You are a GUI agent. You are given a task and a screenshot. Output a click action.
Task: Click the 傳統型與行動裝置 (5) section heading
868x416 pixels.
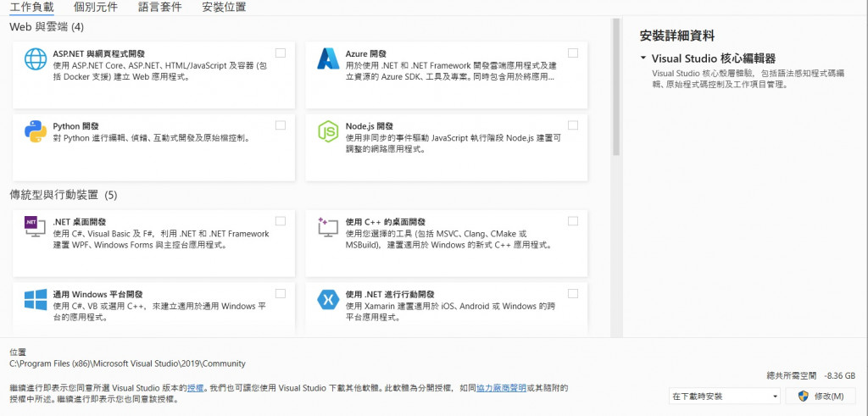[64, 195]
